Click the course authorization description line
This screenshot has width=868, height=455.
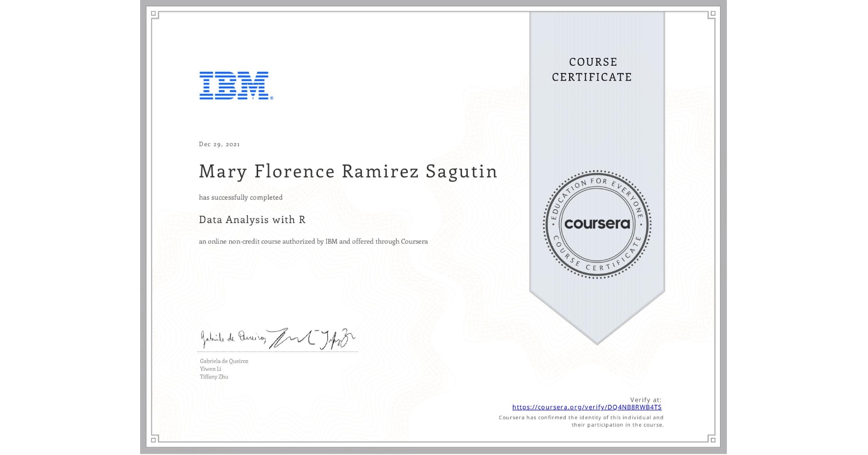(313, 241)
